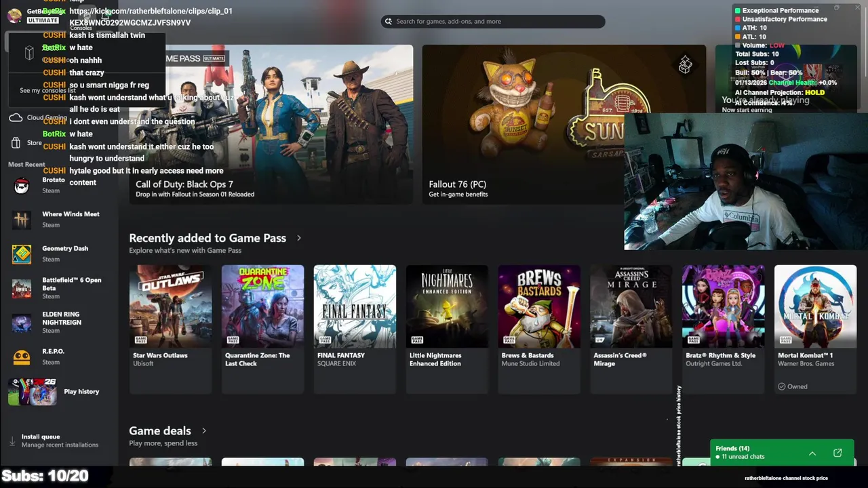The image size is (868, 488).
Task: Click 'Warner Bros. Games' publisher text
Action: coord(806,363)
